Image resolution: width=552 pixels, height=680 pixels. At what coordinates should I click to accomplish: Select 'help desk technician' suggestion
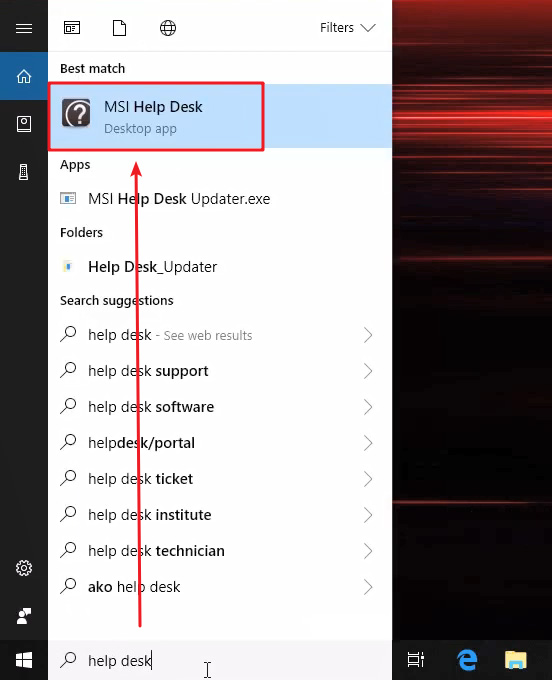(x=220, y=551)
